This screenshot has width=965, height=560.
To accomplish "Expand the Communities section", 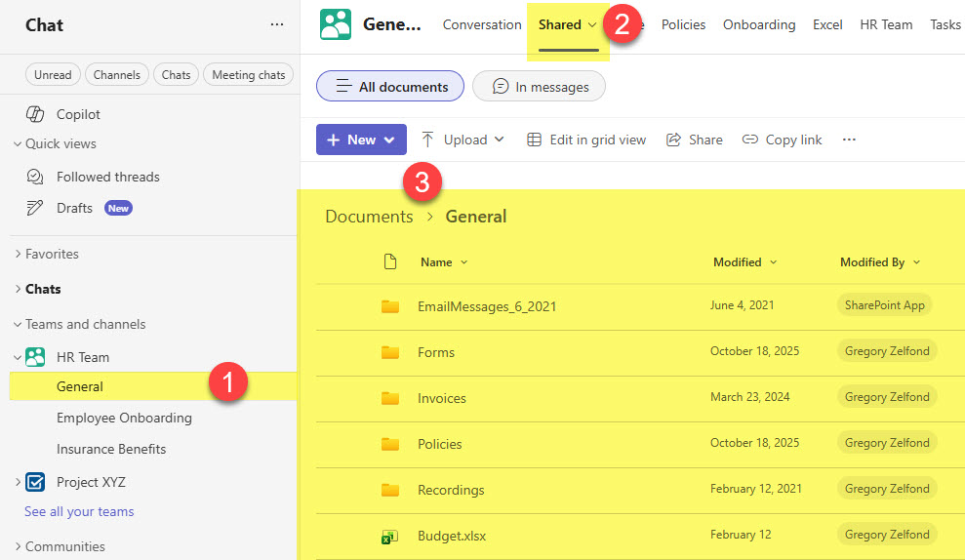I will coord(18,545).
